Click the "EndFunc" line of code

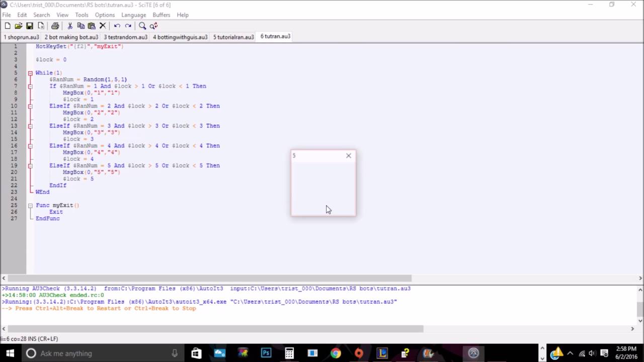(47, 219)
